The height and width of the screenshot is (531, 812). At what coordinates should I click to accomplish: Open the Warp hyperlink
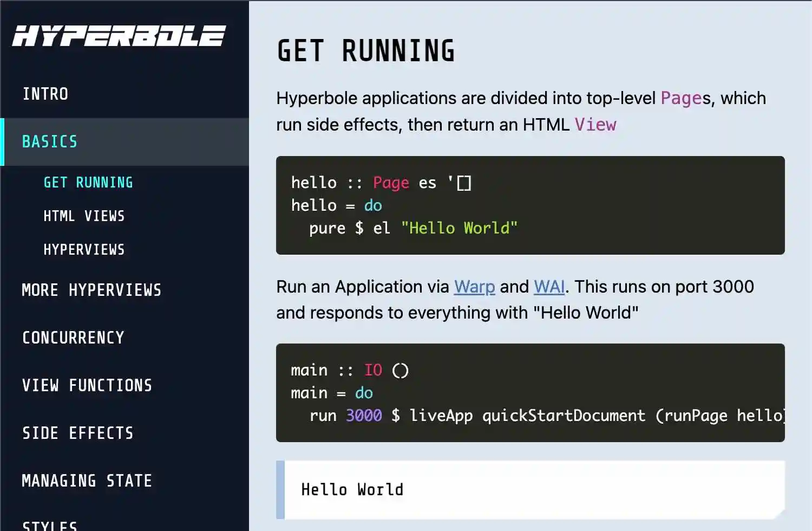click(x=474, y=287)
